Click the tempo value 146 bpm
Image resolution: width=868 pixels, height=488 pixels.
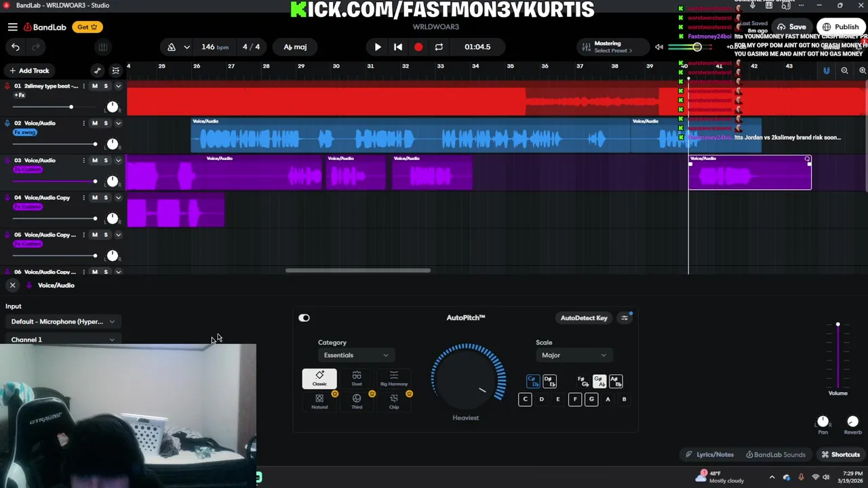pyautogui.click(x=215, y=47)
